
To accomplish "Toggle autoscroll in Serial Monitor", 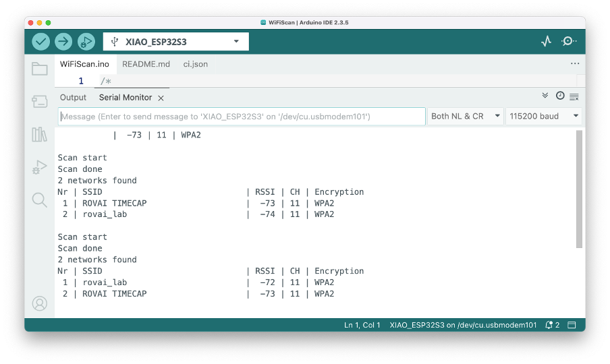I will click(545, 96).
